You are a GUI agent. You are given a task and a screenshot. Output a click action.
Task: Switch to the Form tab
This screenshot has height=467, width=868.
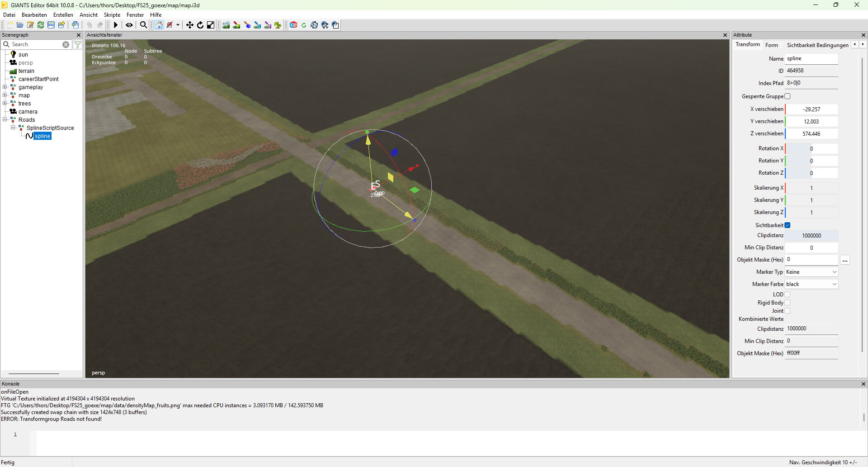772,45
